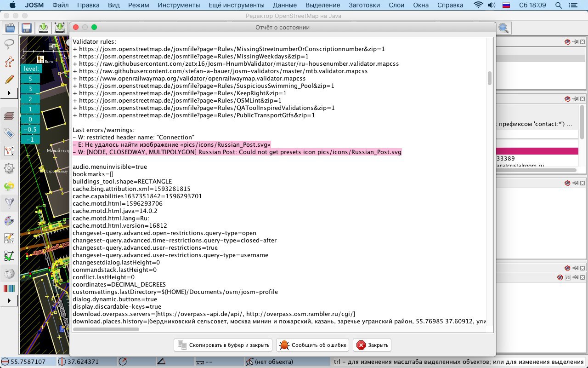Click the E: Не удалось найти изображение error line
The height and width of the screenshot is (368, 588).
(x=171, y=144)
